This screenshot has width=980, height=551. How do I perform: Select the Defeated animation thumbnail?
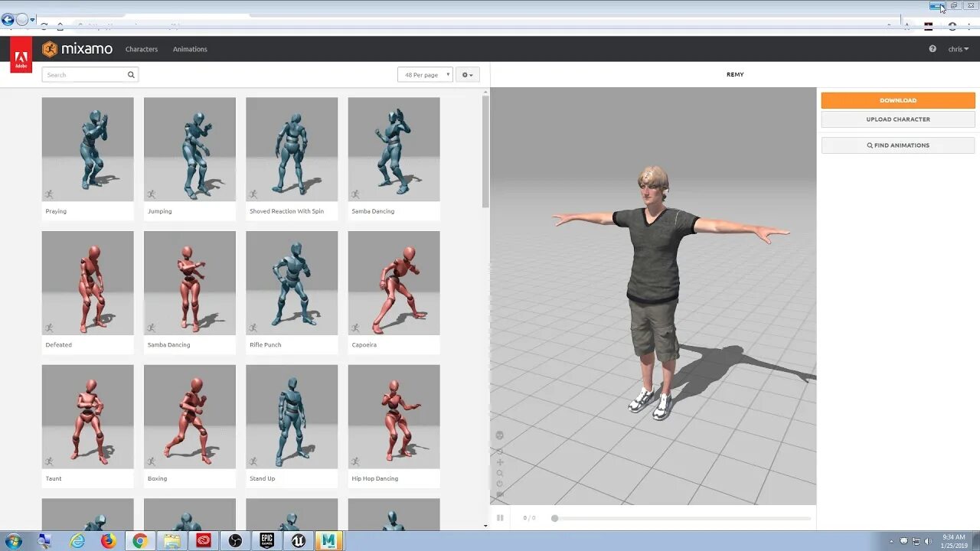[87, 283]
